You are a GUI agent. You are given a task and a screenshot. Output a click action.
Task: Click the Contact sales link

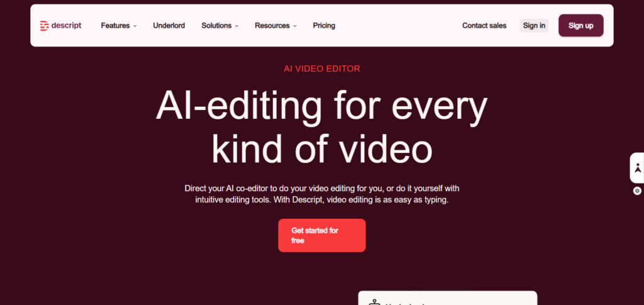pyautogui.click(x=484, y=25)
